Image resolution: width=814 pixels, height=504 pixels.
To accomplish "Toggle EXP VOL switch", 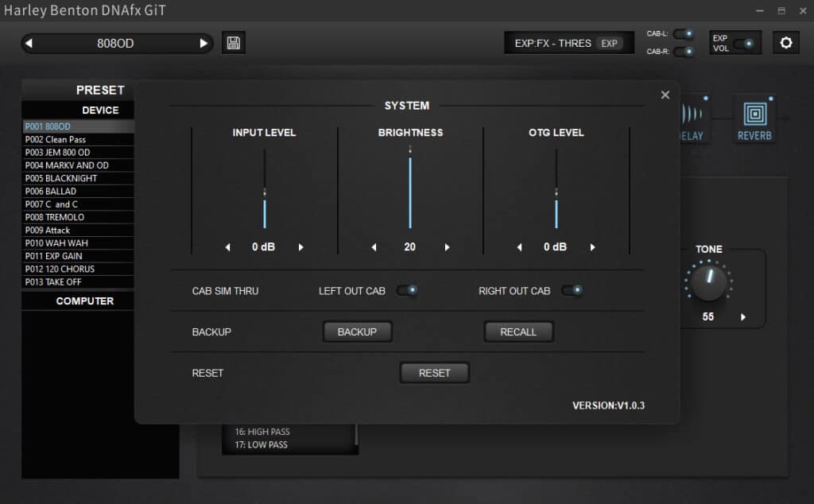I will (744, 44).
